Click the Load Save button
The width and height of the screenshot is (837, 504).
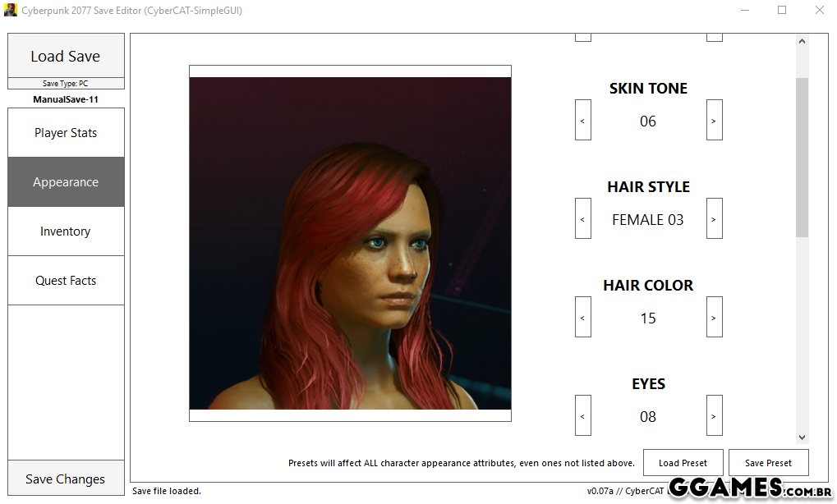(66, 56)
